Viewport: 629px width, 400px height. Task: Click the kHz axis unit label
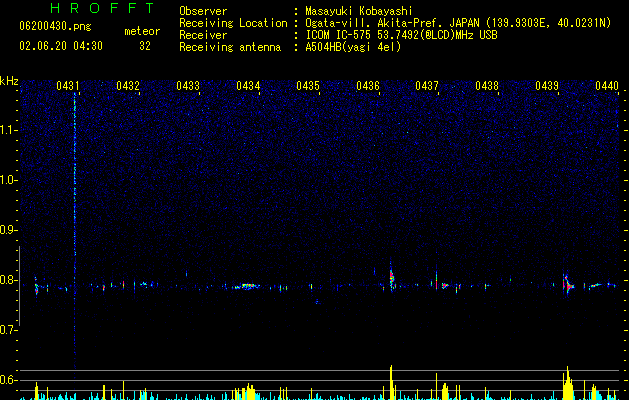(x=9, y=81)
